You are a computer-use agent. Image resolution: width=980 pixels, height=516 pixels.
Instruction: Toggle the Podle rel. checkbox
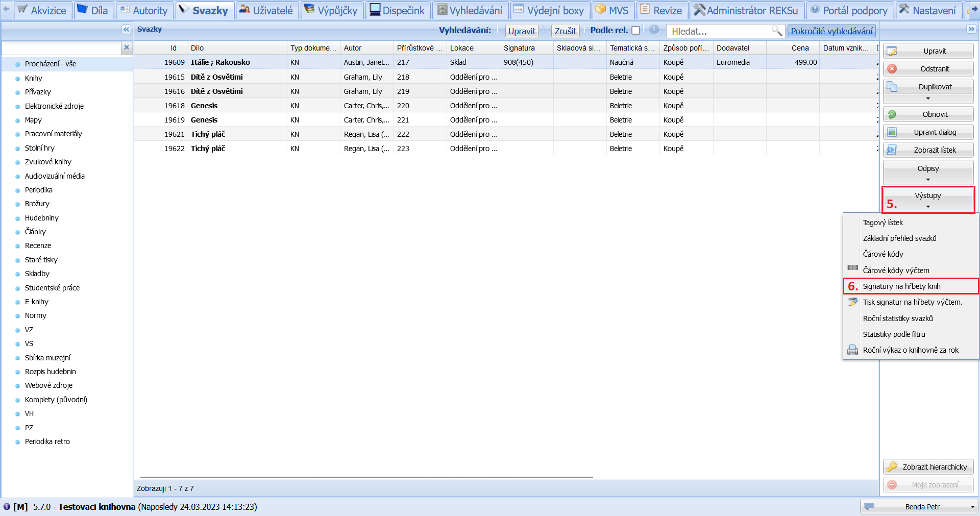636,31
